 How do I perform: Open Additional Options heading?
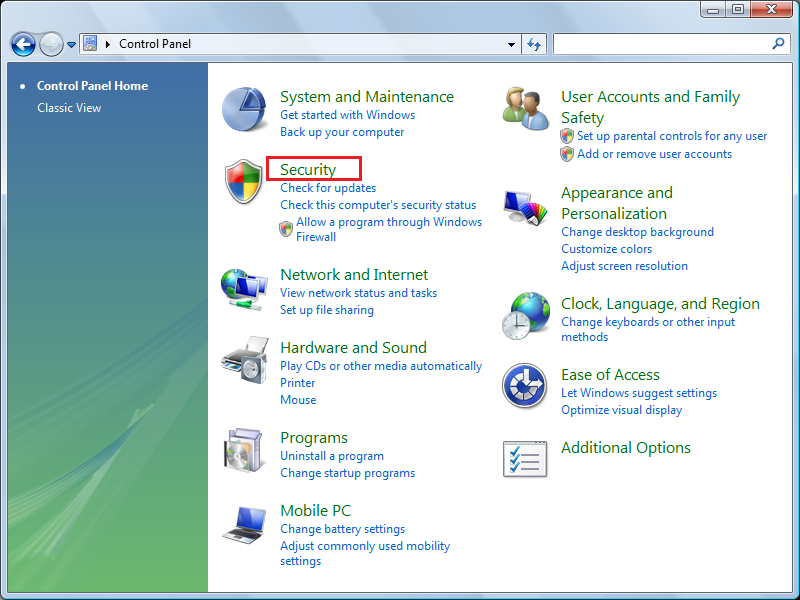pyautogui.click(x=626, y=447)
